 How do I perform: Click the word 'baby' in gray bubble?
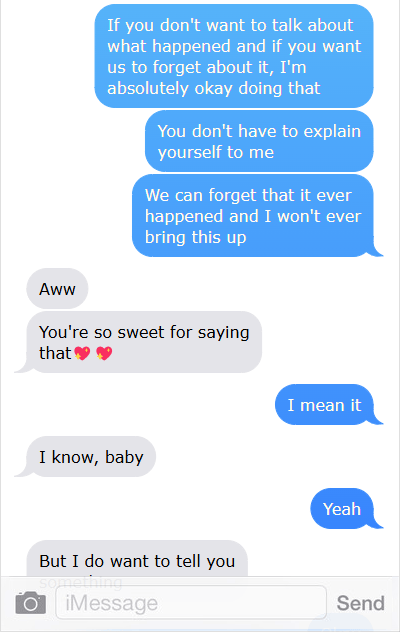(124, 457)
